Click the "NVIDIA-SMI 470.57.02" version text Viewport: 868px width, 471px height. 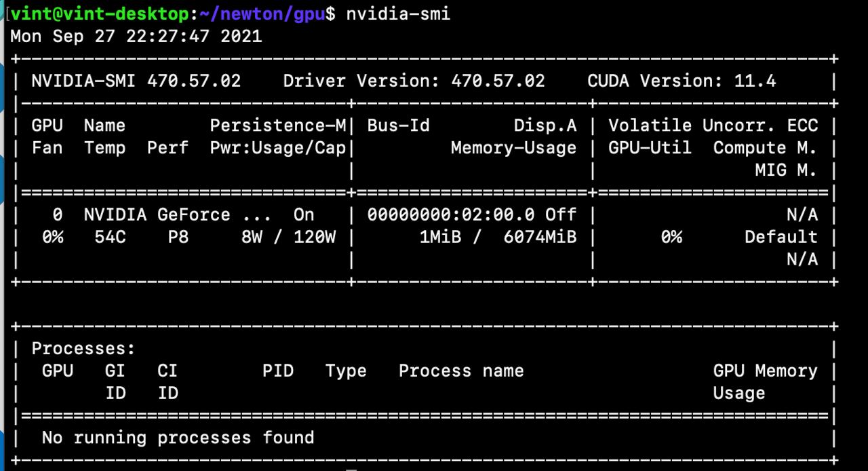[136, 81]
